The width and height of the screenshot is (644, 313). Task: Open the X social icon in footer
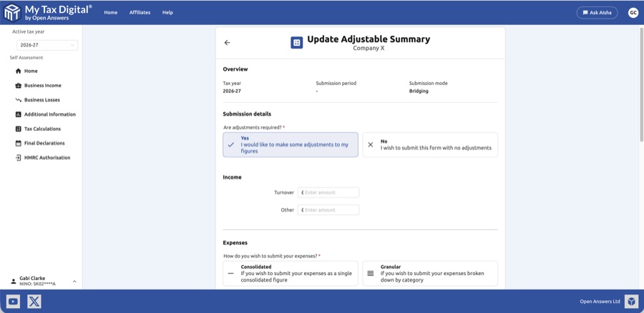point(34,302)
